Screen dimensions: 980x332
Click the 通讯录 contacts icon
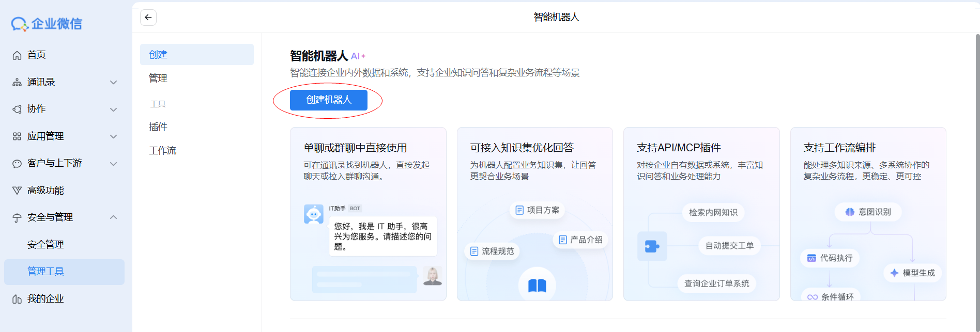point(17,82)
